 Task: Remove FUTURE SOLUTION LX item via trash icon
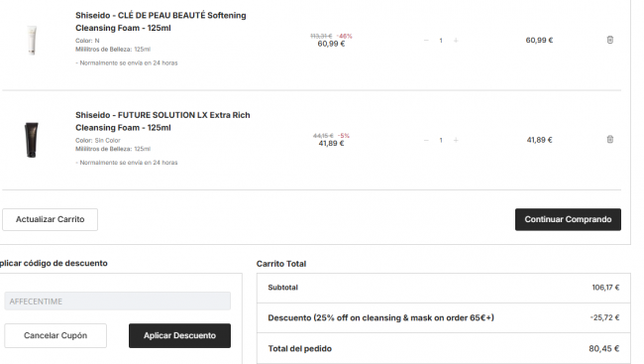click(x=610, y=140)
